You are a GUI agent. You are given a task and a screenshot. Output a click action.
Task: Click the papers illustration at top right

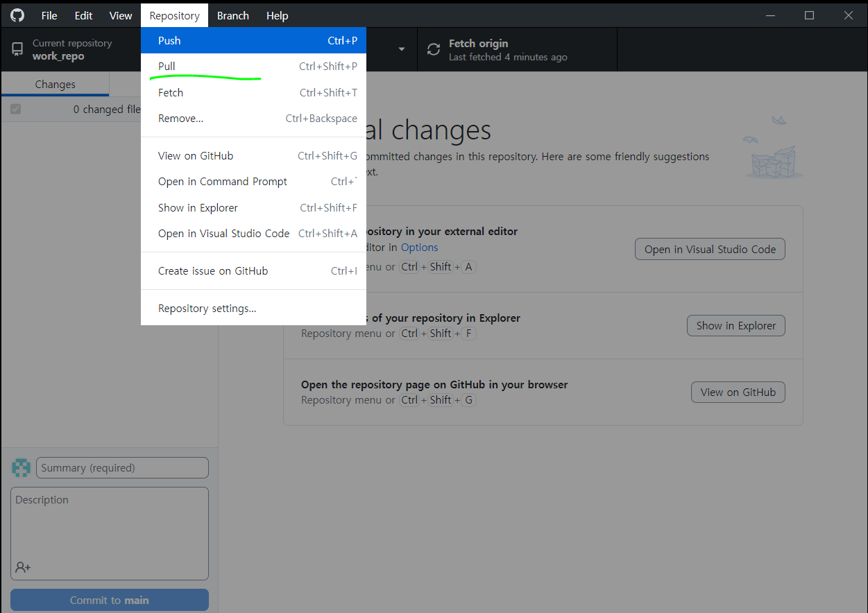click(773, 147)
